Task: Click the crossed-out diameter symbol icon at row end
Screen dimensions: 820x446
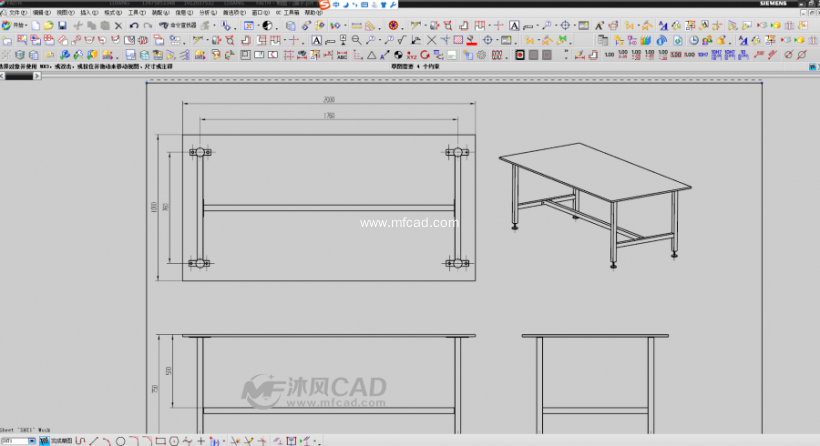Action: (802, 54)
